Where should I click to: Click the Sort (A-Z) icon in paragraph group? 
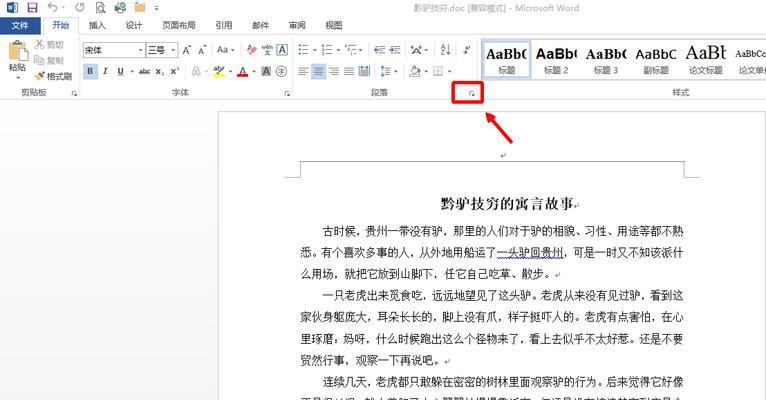pyautogui.click(x=445, y=49)
